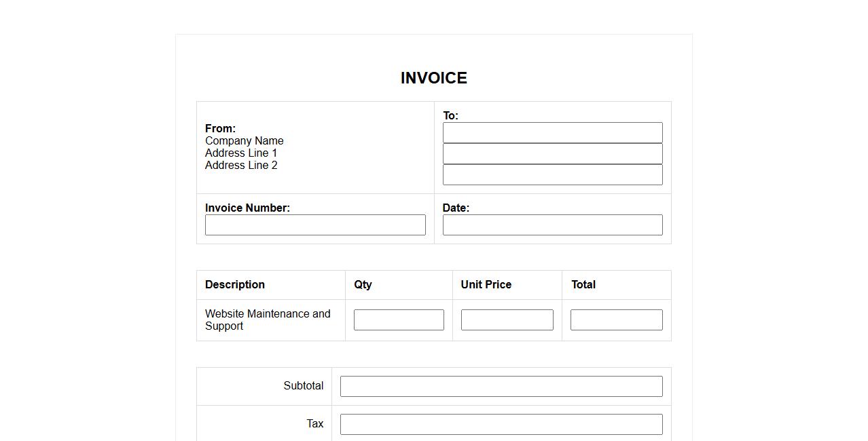868x441 pixels.
Task: Click the Description column header
Action: [235, 285]
